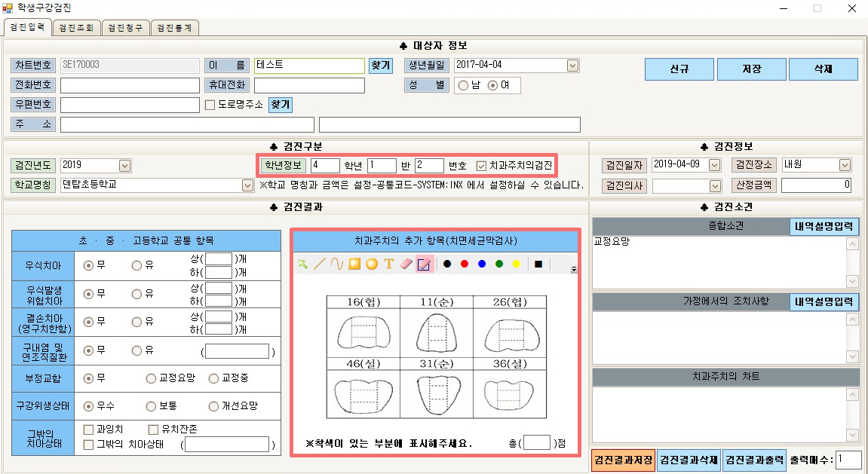This screenshot has height=474, width=868.
Task: Select 유 for 결손치아
Action: point(136,322)
